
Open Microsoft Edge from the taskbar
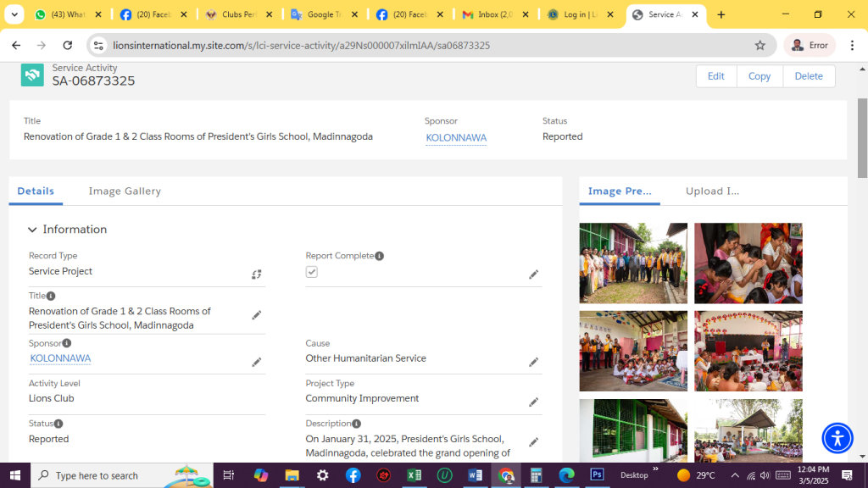point(566,475)
